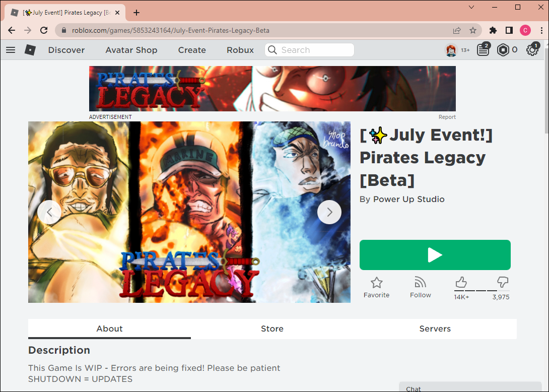Click the 'SHUTDOWN = UPDATES' description line
This screenshot has height=392, width=549.
[80, 379]
